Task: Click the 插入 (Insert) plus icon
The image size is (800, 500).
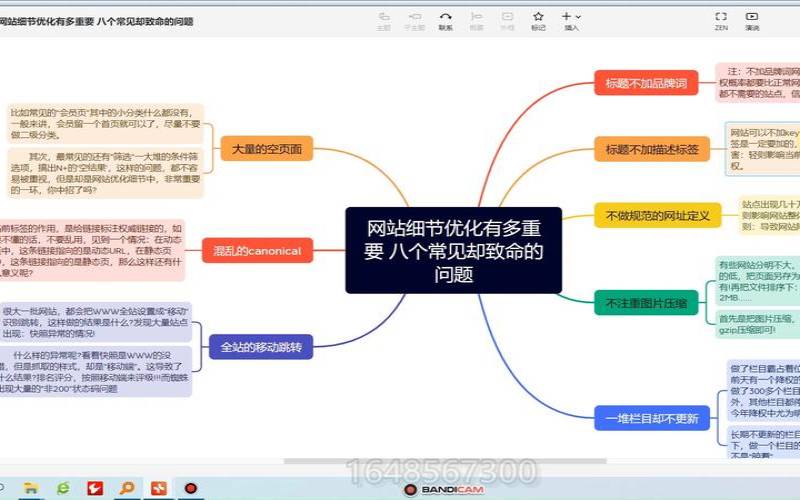Action: (x=566, y=16)
